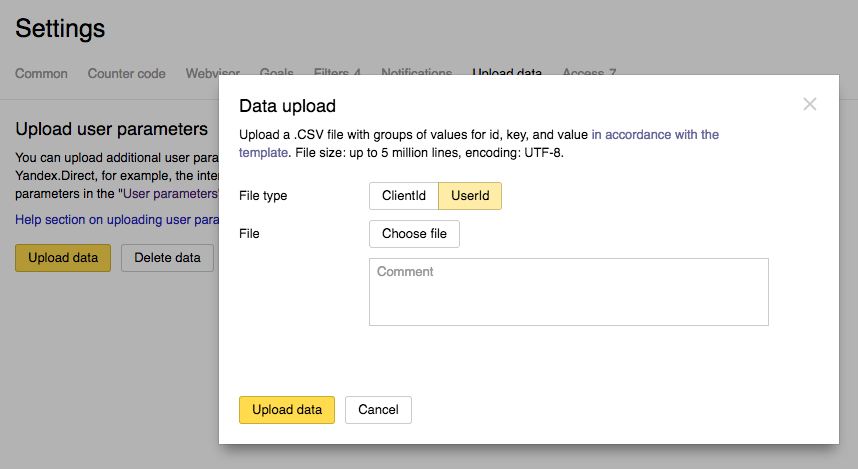This screenshot has width=858, height=469.
Task: Open the Counter code tab
Action: tap(126, 74)
